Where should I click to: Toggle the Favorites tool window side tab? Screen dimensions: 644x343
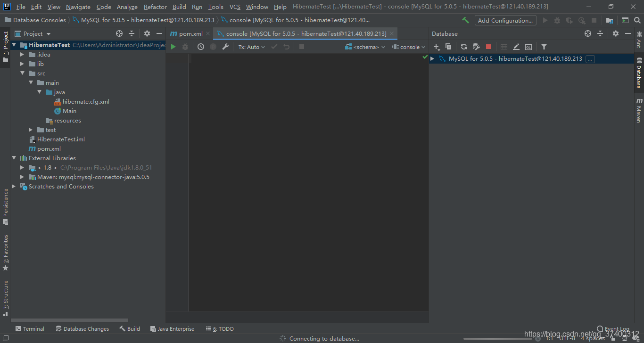click(x=5, y=253)
